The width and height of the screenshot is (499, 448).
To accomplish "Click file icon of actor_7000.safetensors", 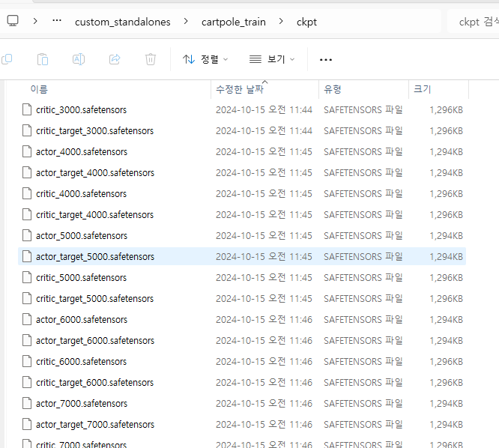I will [27, 404].
